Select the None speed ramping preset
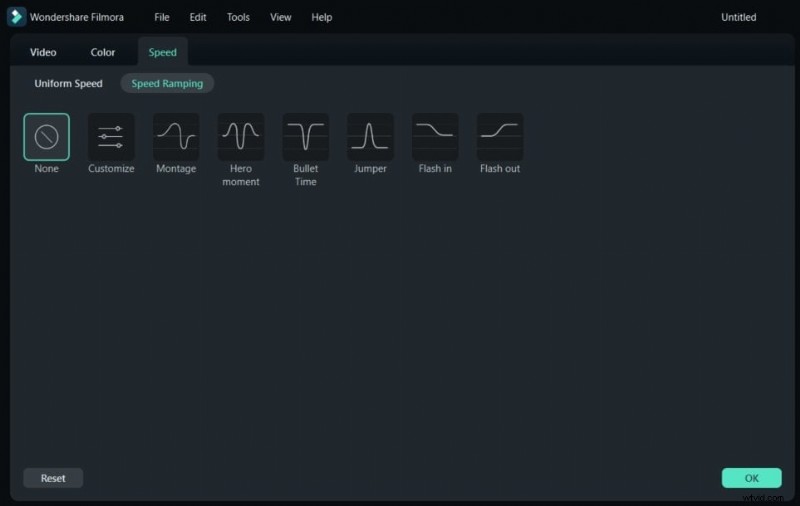The height and width of the screenshot is (506, 800). coord(47,137)
